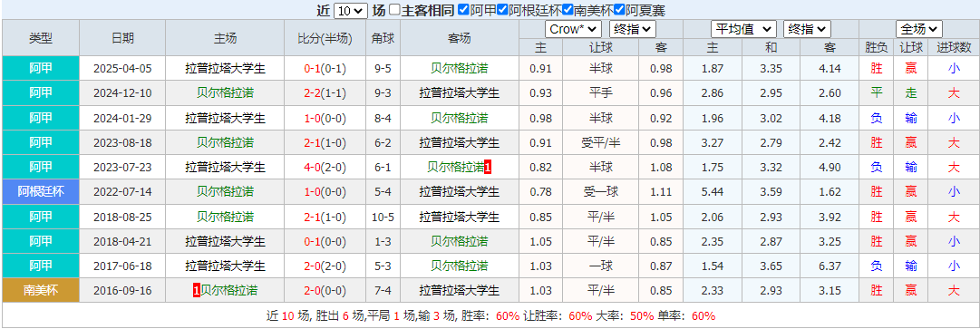Open the 平均值 odds dropdown
The image size is (980, 329).
click(x=743, y=29)
